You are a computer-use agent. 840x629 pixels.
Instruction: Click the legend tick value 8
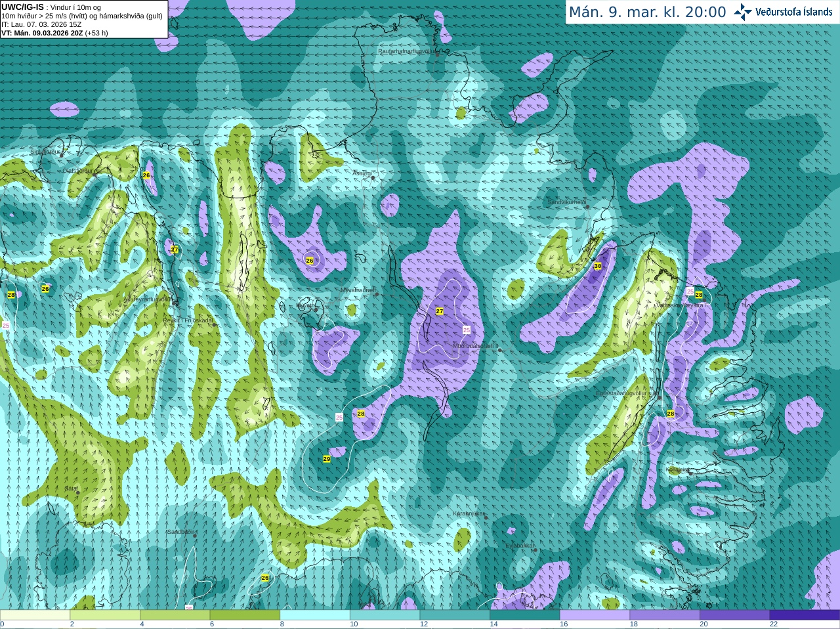282,624
